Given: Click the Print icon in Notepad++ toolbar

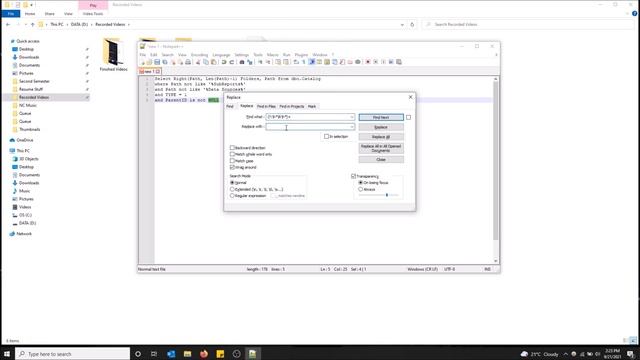Looking at the screenshot, I should [188, 62].
